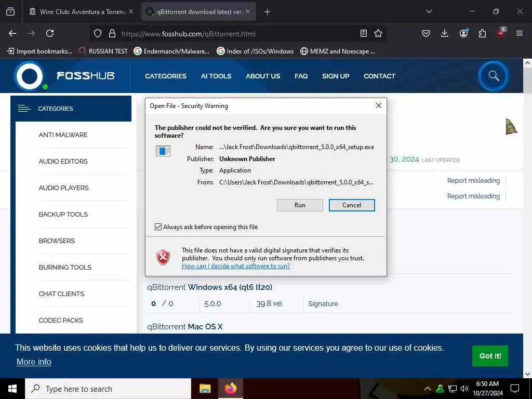Open a new tab with plus icon
The image size is (532, 399).
tap(267, 12)
